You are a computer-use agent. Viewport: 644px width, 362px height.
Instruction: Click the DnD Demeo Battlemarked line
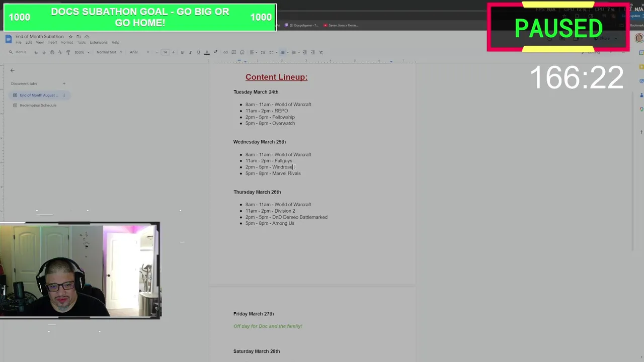tap(286, 217)
